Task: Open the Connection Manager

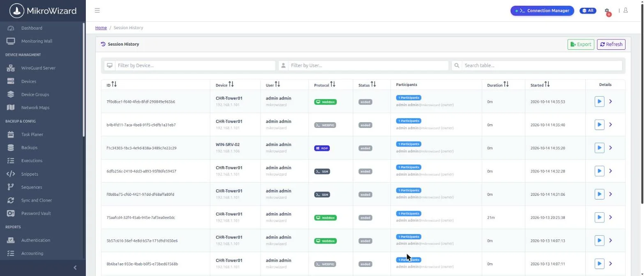Action: (542, 11)
